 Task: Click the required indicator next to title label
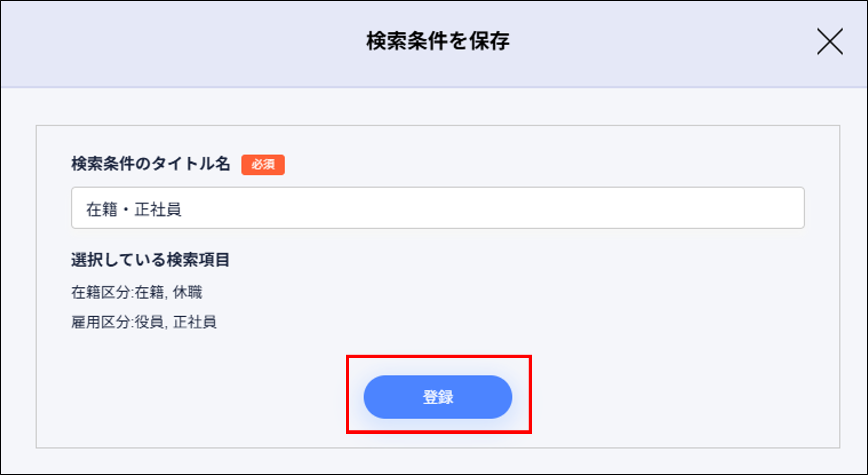coord(263,165)
